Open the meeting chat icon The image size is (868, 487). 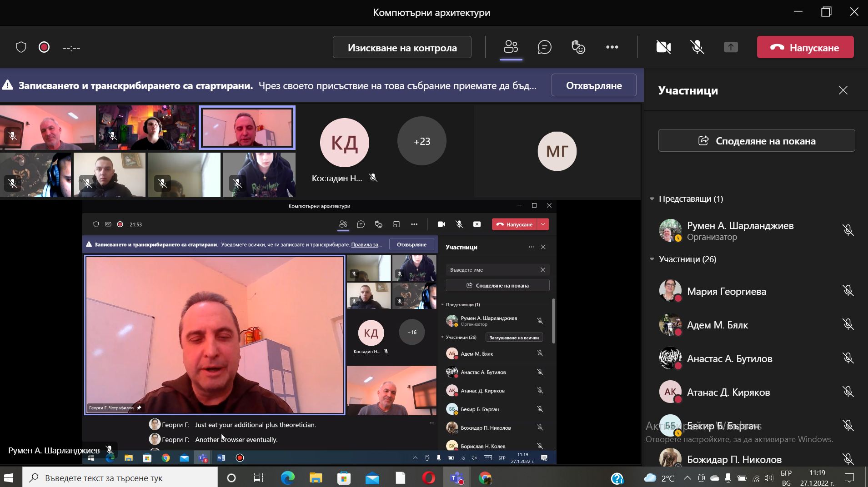pyautogui.click(x=544, y=47)
